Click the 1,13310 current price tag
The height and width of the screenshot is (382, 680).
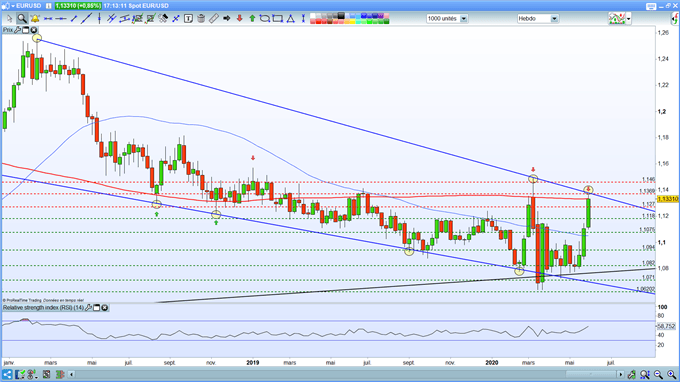[x=668, y=199]
